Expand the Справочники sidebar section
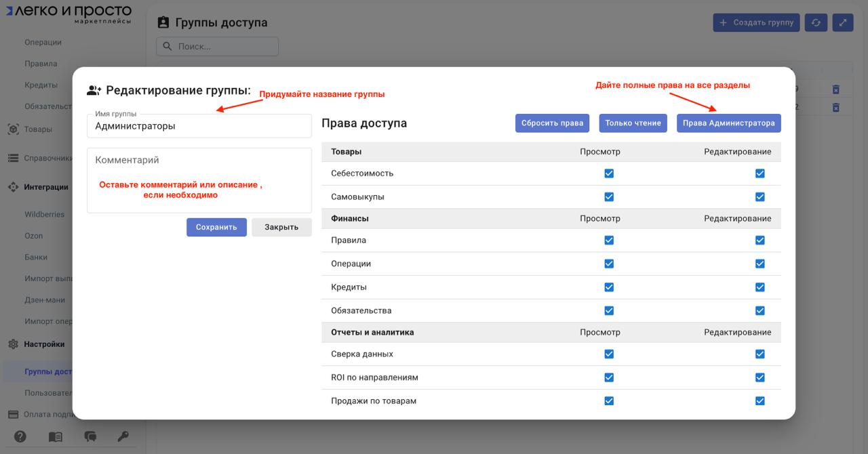 click(x=47, y=159)
